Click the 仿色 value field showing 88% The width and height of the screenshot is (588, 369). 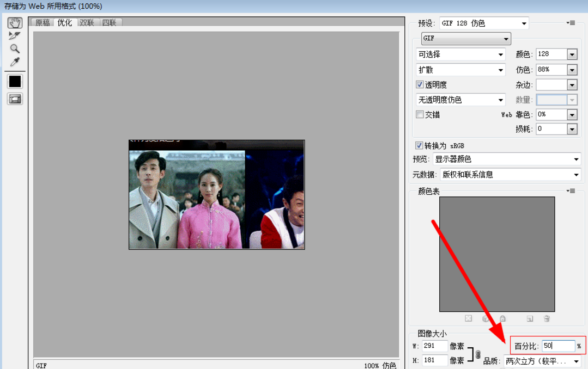(551, 70)
